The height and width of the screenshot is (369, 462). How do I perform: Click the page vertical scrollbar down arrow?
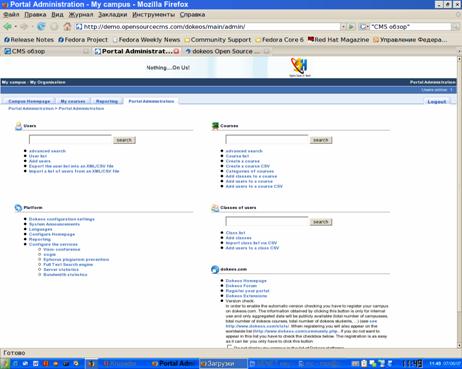(x=459, y=345)
